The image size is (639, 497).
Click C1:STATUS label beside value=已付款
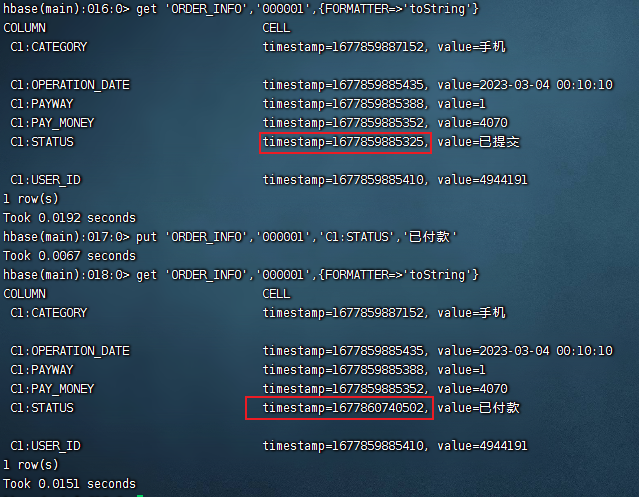coord(42,408)
